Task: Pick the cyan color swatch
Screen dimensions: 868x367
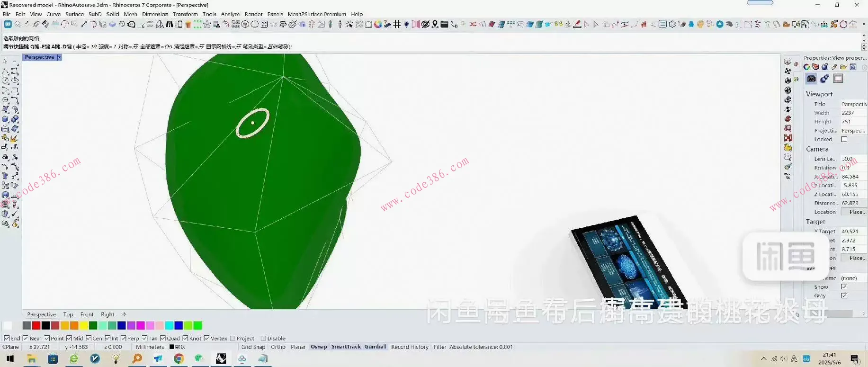Action: 169,325
